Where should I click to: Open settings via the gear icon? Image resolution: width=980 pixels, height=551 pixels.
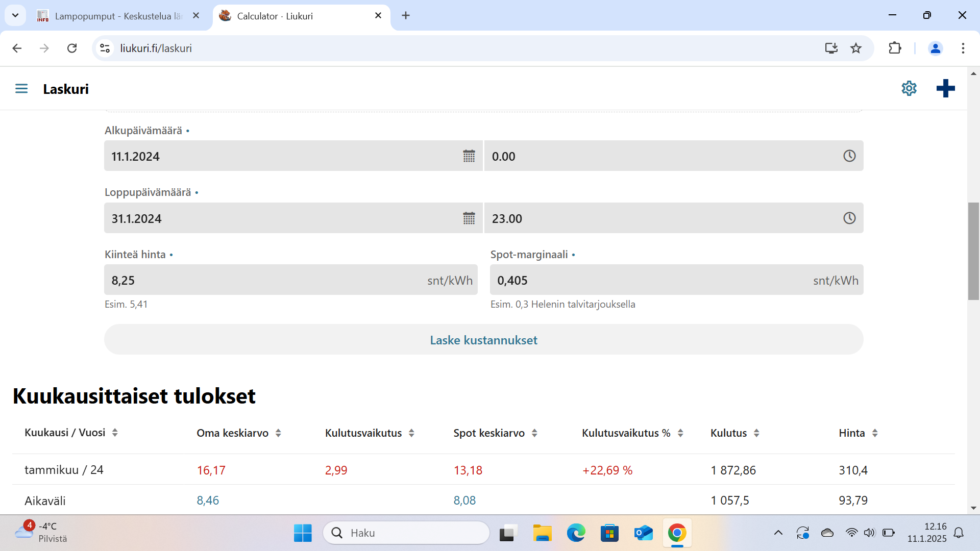pos(909,88)
